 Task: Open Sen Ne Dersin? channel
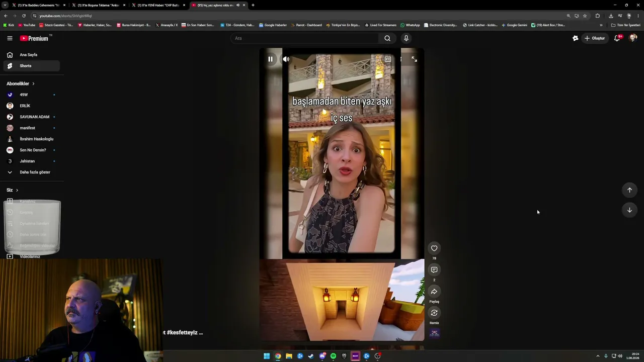click(32, 150)
